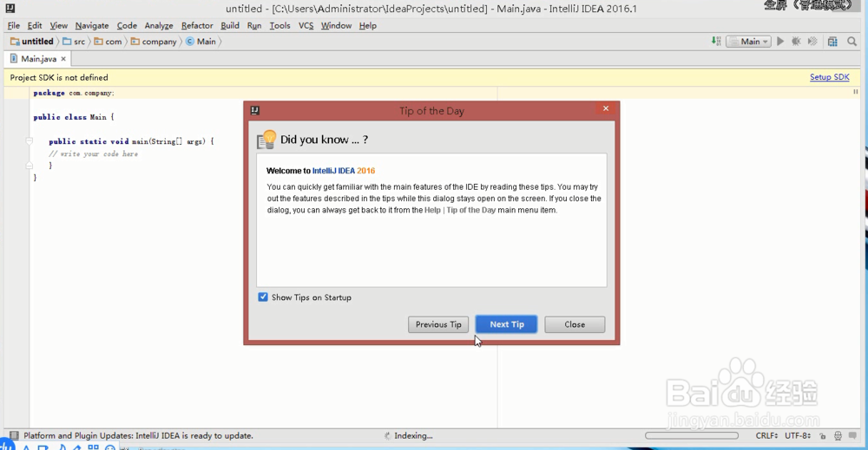
Task: Select the Main.java editor tab
Action: [x=37, y=59]
